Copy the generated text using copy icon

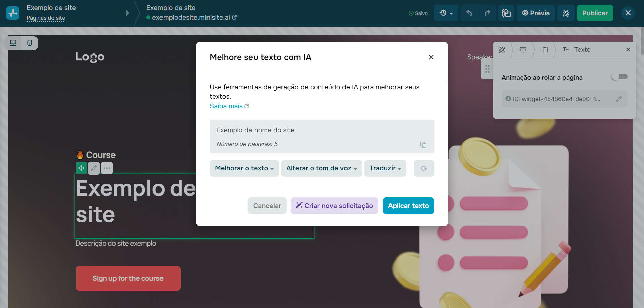click(423, 145)
